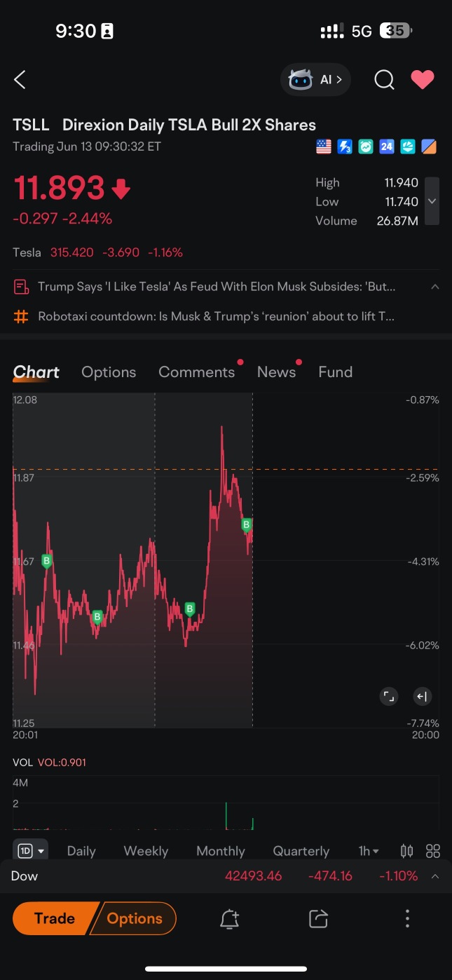Toggle the heart watchlist favorite
The image size is (452, 980).
point(423,80)
